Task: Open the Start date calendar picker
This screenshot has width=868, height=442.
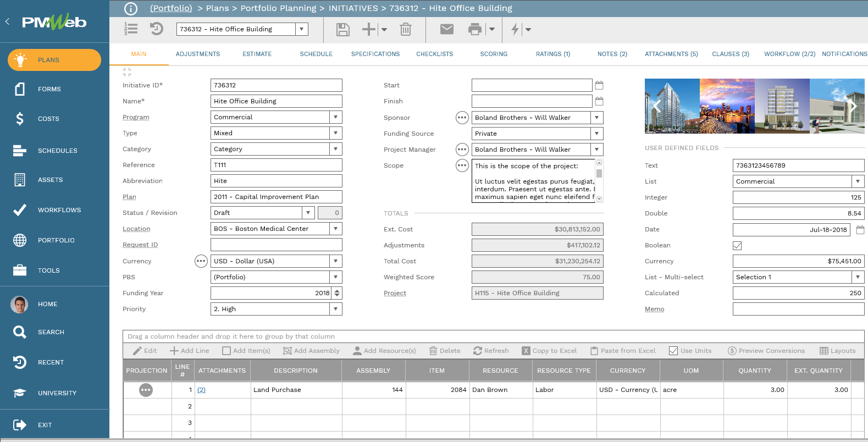Action: (x=599, y=85)
